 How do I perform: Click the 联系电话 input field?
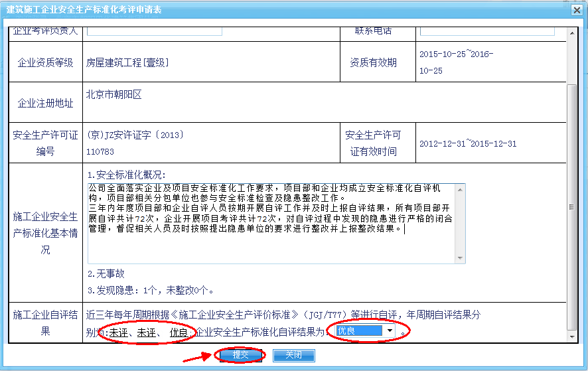(x=486, y=31)
